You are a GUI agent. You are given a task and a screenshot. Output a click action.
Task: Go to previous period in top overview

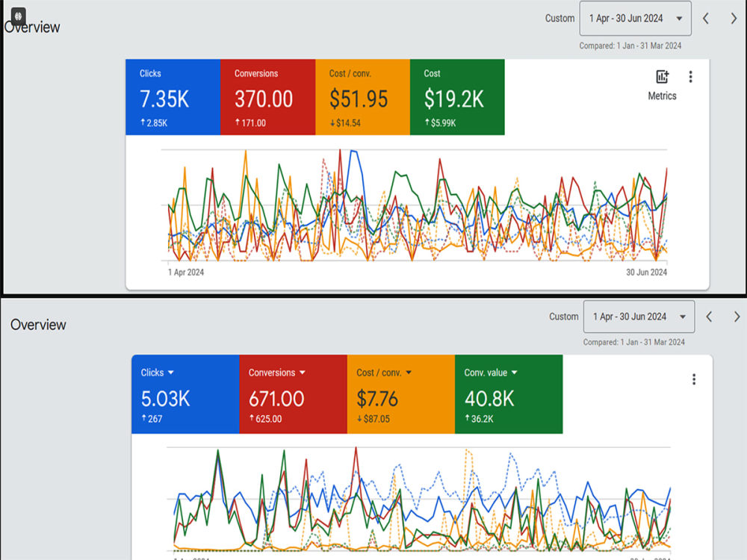click(x=706, y=19)
